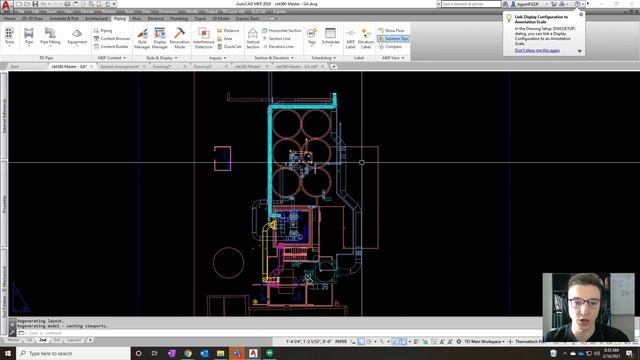Image resolution: width=640 pixels, height=360 pixels.
Task: Click the cyan pipe run in drawing
Action: pyautogui.click(x=270, y=161)
